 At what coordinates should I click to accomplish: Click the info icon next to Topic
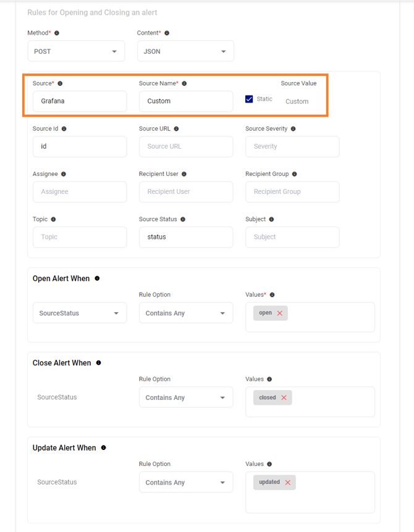point(53,219)
